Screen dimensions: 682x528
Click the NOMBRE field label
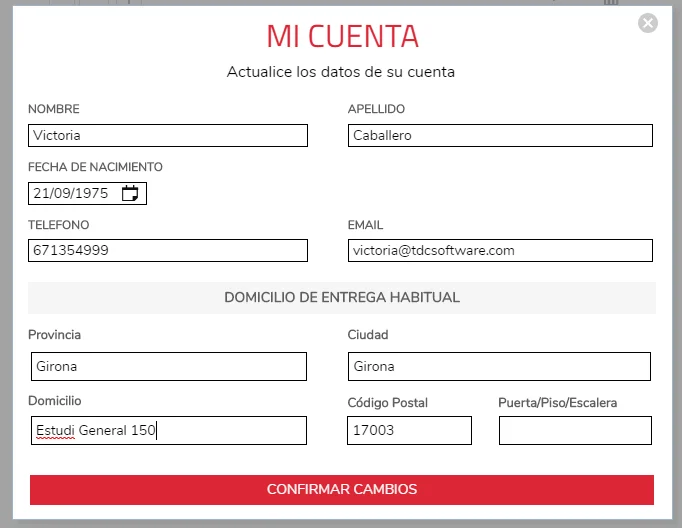click(54, 109)
